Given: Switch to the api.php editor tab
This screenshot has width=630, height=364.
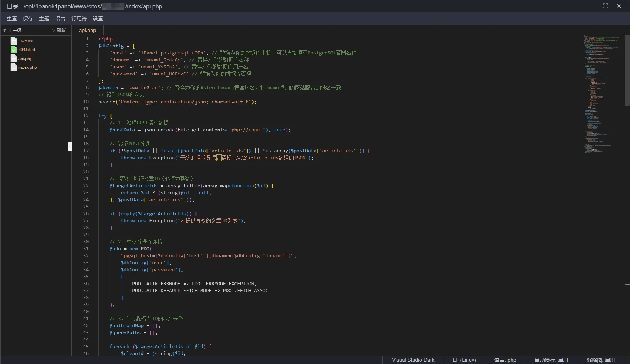Looking at the screenshot, I should coord(88,31).
